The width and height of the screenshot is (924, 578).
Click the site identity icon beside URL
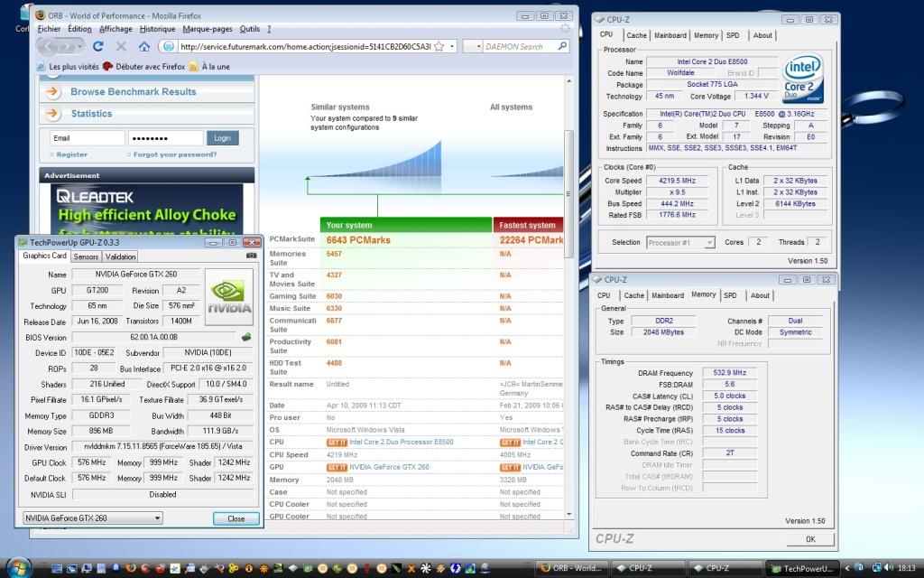tap(169, 46)
